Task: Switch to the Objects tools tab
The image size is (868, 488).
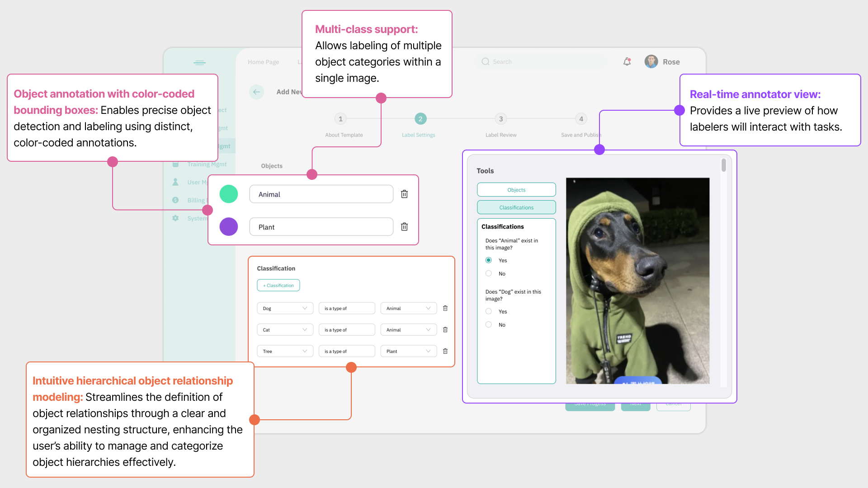Action: point(516,190)
